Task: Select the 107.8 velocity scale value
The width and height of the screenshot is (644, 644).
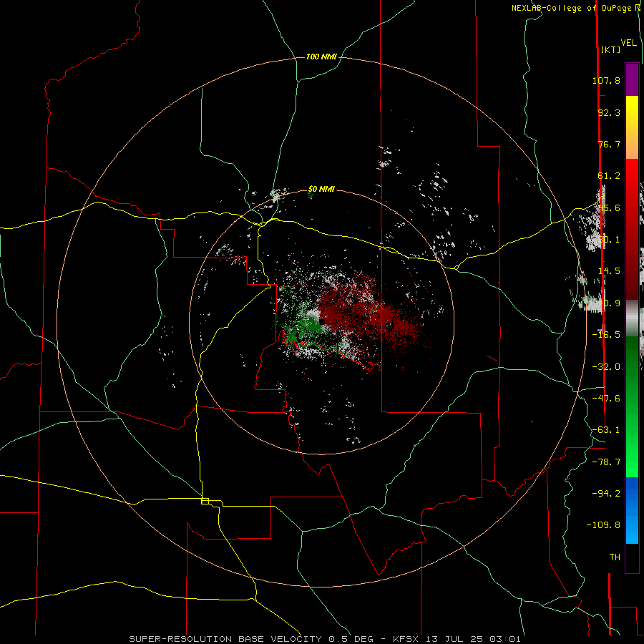Action: (x=606, y=80)
